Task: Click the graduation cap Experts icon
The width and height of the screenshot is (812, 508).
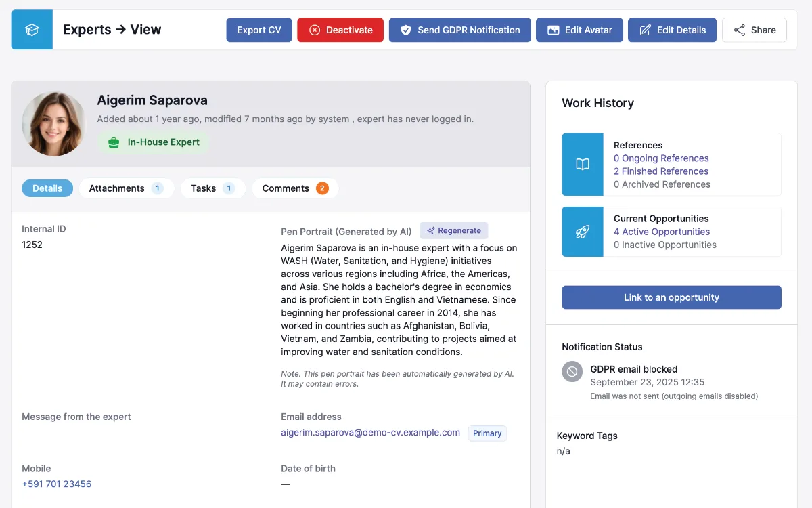Action: (x=32, y=30)
